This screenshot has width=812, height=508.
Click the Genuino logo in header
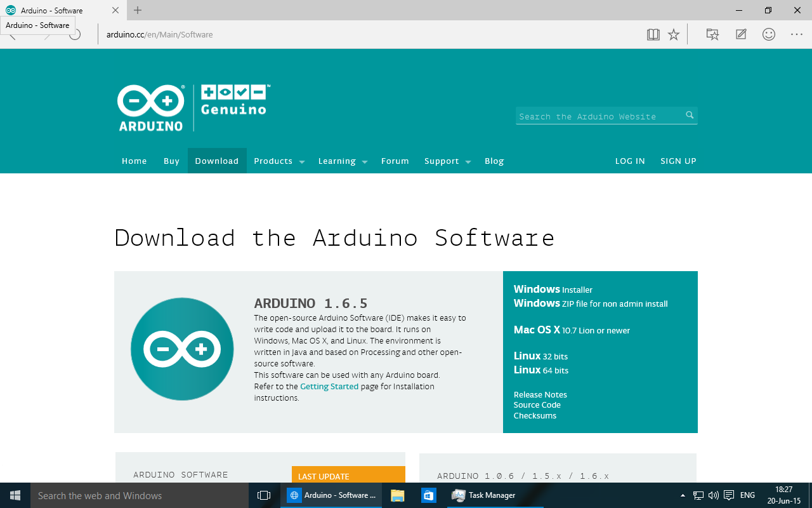click(x=235, y=100)
